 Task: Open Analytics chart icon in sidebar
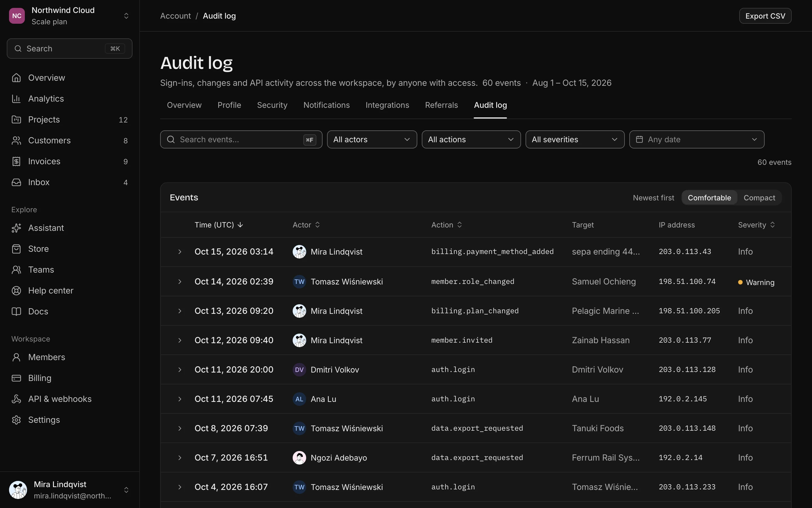pos(16,98)
